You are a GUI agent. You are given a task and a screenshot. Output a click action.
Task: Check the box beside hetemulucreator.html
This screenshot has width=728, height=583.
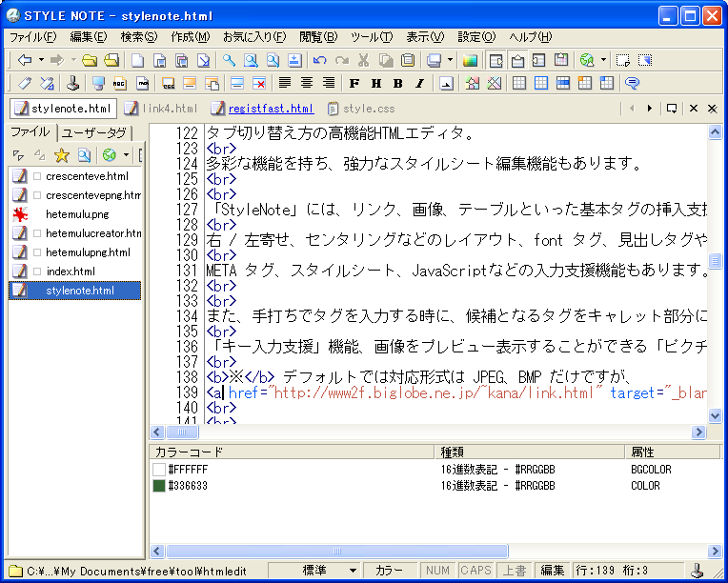[x=37, y=233]
